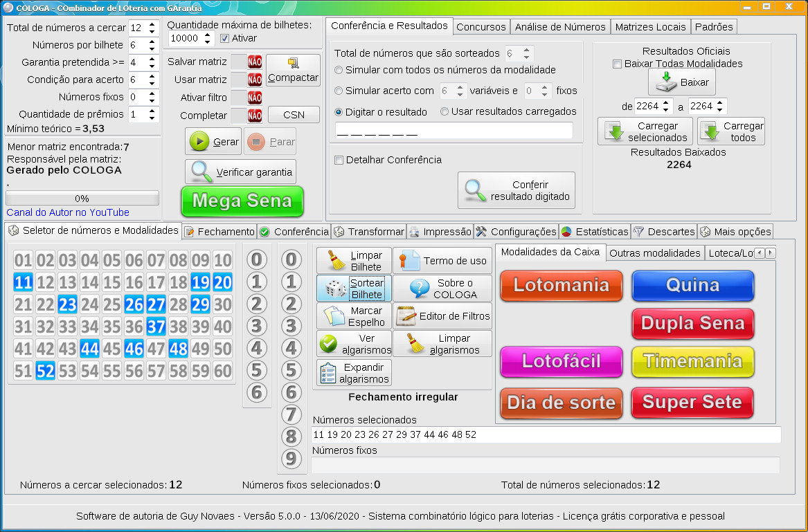Click the Sobre o COLOGA question icon
Viewport: 808px width, 532px height.
pyautogui.click(x=420, y=288)
